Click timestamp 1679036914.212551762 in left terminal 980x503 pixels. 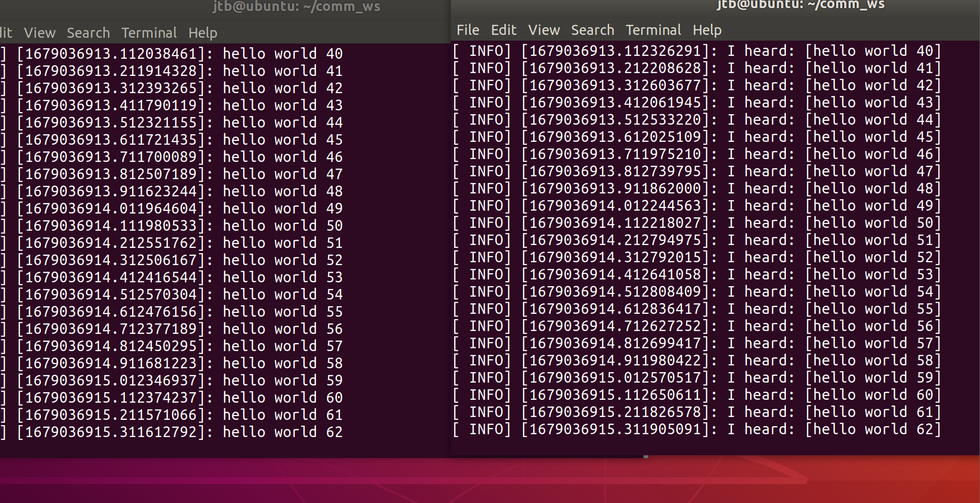coord(111,243)
